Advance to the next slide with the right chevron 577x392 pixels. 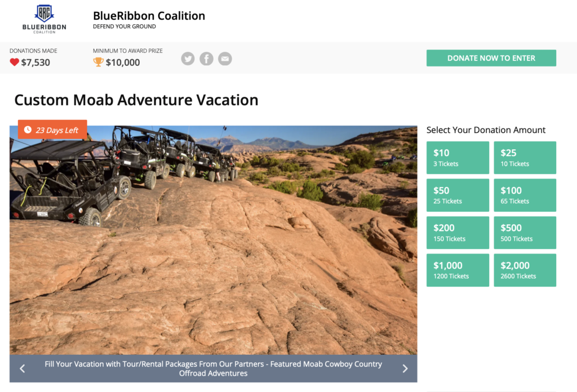tap(405, 368)
